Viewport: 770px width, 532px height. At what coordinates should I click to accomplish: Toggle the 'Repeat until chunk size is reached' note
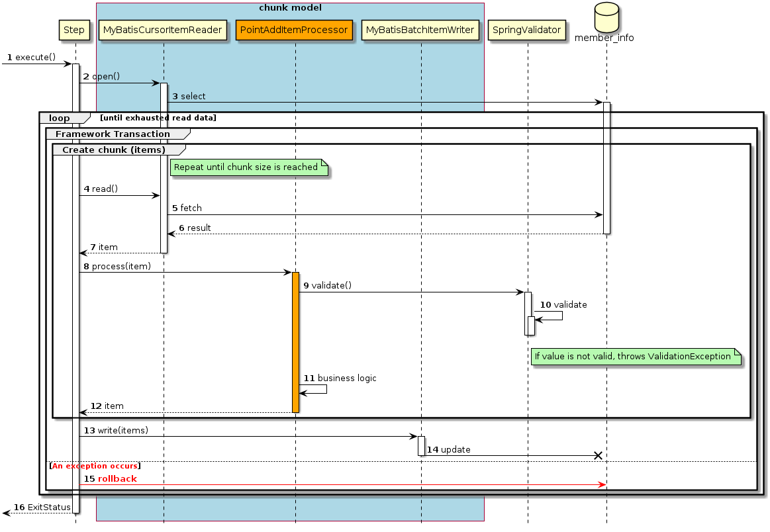point(248,167)
